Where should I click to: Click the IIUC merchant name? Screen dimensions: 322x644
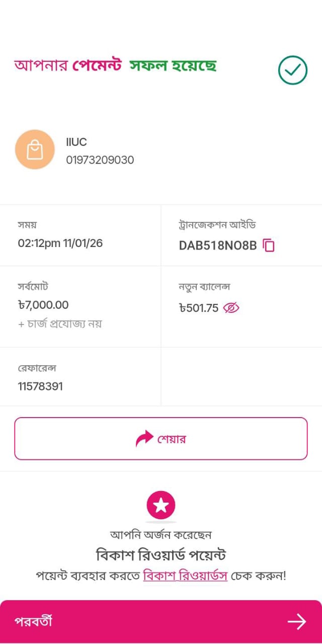tap(76, 142)
